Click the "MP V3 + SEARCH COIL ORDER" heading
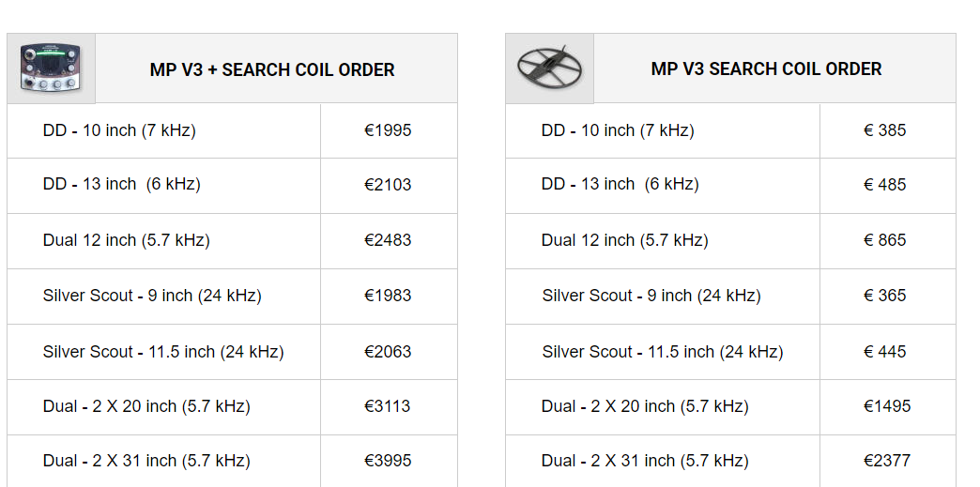 272,69
